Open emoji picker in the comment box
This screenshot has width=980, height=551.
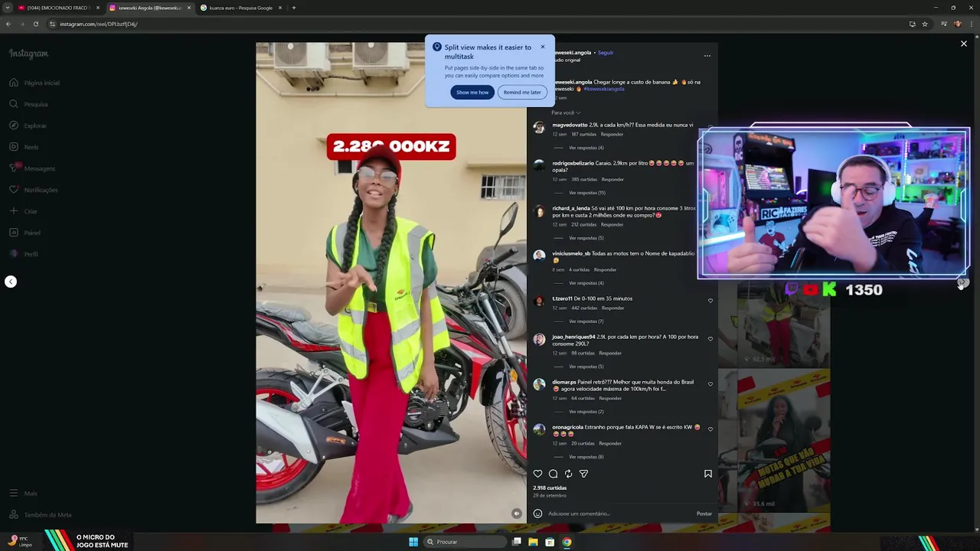pos(537,514)
